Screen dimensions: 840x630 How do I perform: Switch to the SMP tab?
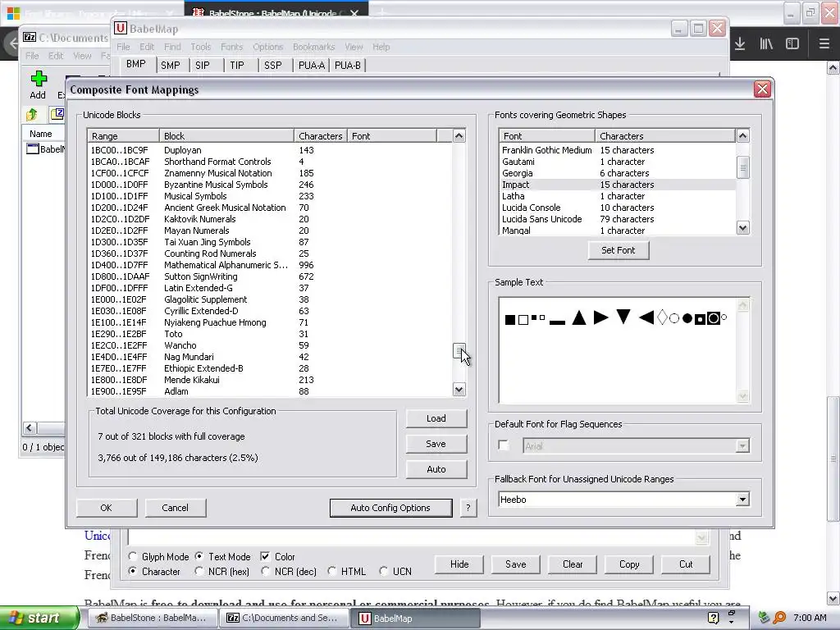[171, 66]
